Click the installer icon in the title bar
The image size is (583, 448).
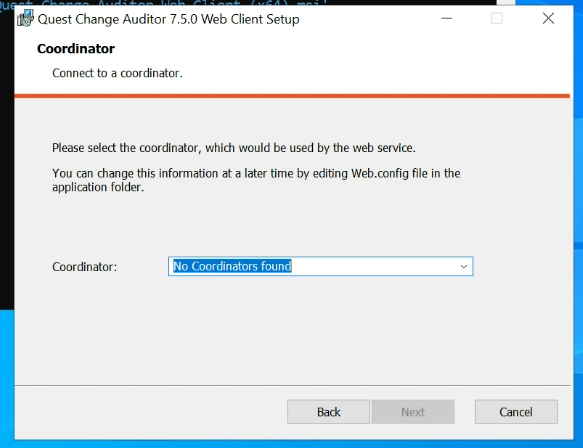pyautogui.click(x=26, y=18)
